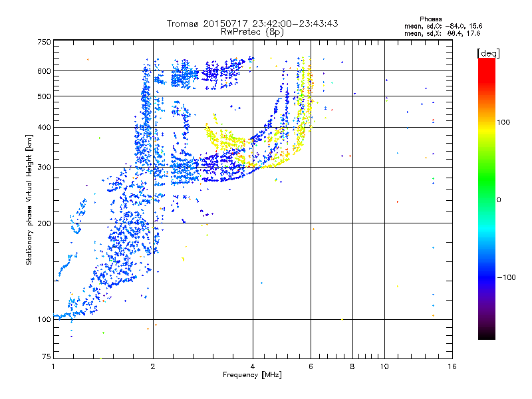
Task: Click the colorbar tick label "0"
Action: pos(499,200)
